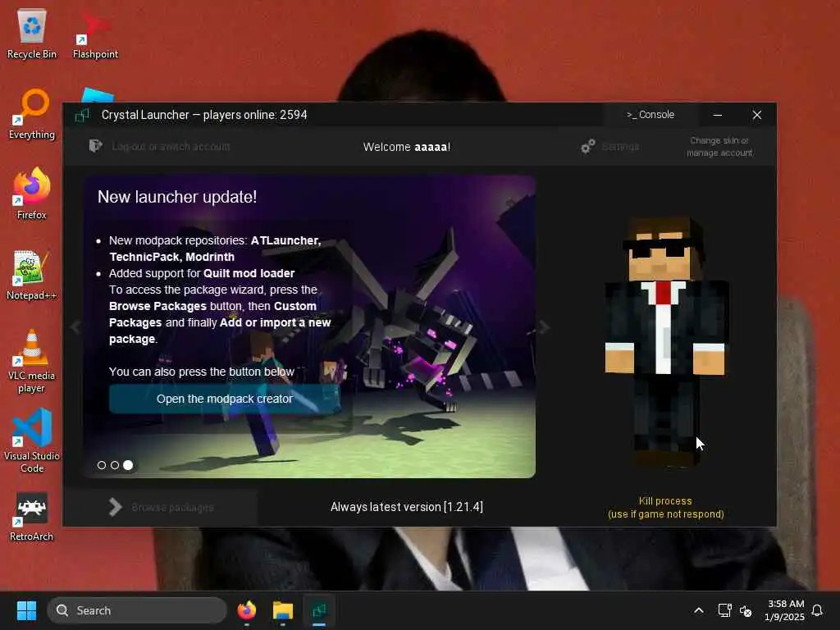Show hidden system tray icons
Image resolution: width=840 pixels, height=630 pixels.
[x=699, y=610]
